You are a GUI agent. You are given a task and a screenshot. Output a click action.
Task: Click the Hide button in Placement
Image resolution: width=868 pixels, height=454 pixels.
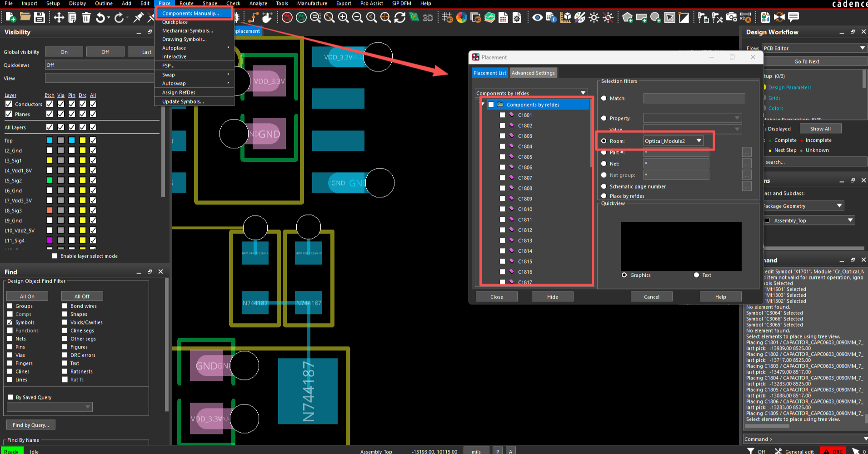point(552,297)
